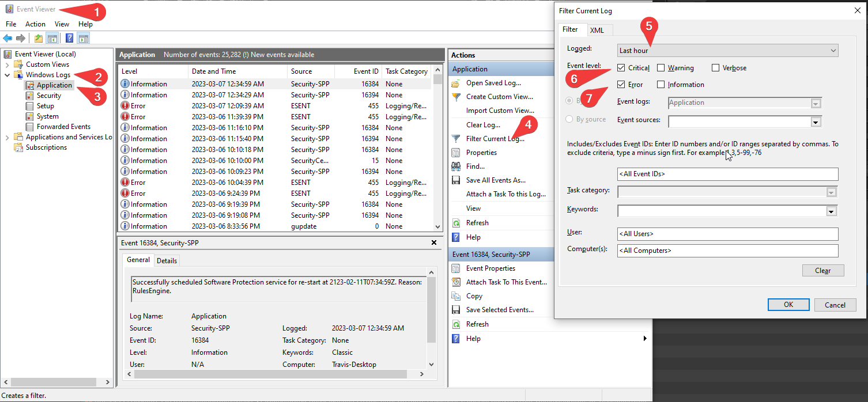
Task: Uncheck the Critical event level checkbox
Action: tap(621, 68)
